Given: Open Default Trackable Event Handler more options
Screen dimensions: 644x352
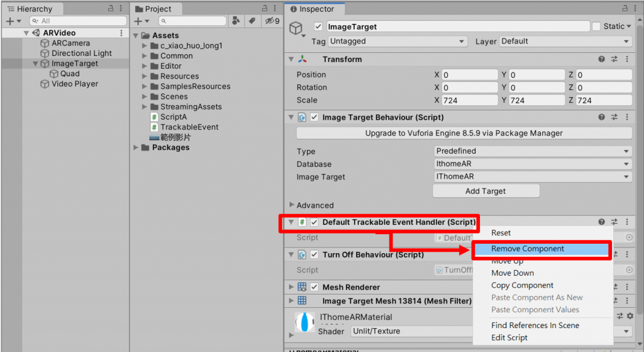Looking at the screenshot, I should click(x=627, y=222).
